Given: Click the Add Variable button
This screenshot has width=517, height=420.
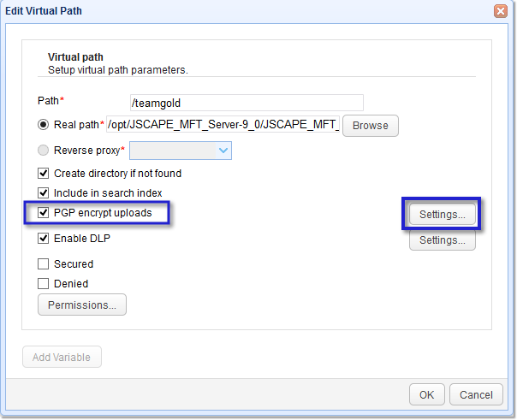Looking at the screenshot, I should click(62, 357).
